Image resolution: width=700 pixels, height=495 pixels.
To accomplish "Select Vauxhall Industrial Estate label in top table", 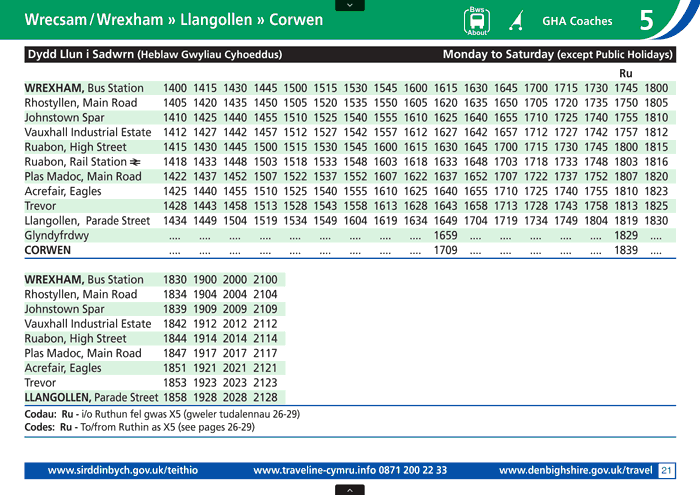I will click(88, 132).
